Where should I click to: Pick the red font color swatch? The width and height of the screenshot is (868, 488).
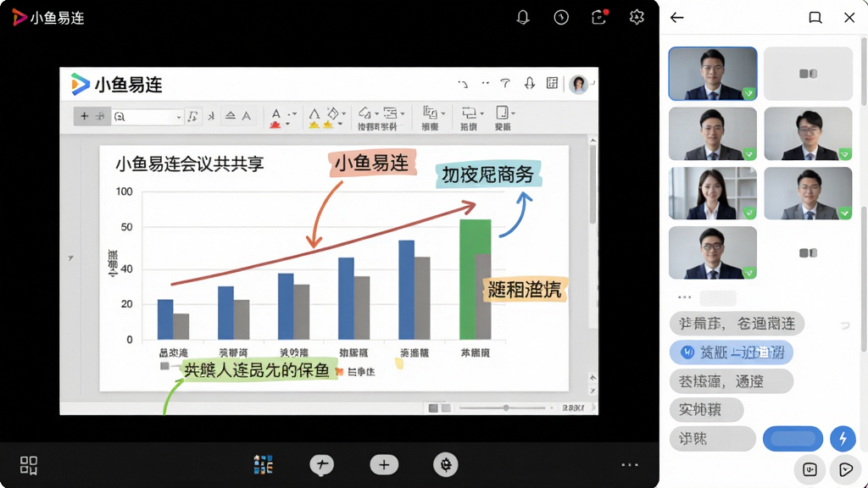pos(275,125)
